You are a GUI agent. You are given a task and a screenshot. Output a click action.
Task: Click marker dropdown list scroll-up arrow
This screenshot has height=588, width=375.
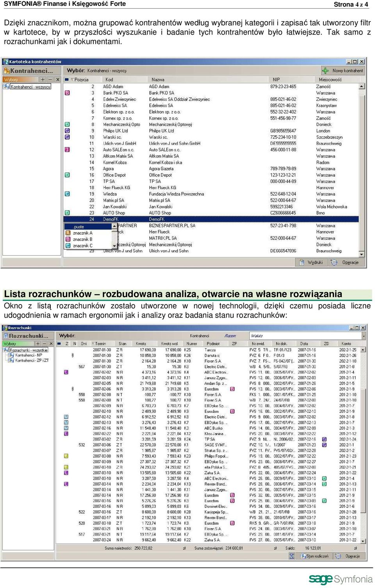114,226
